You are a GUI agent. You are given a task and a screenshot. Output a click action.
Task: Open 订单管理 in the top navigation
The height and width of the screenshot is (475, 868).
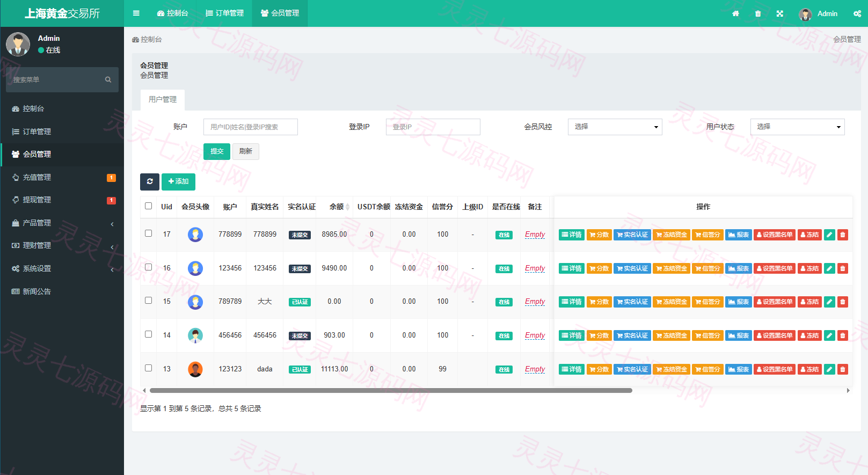pos(224,13)
